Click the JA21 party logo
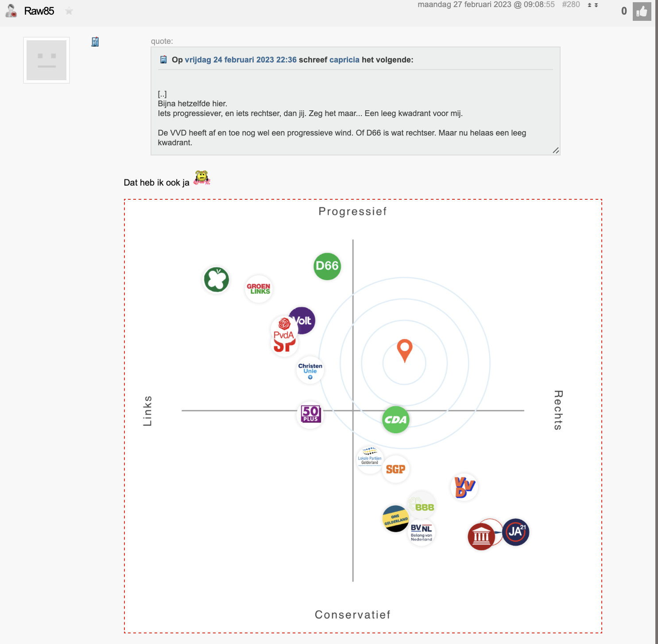658x644 pixels. tap(516, 532)
